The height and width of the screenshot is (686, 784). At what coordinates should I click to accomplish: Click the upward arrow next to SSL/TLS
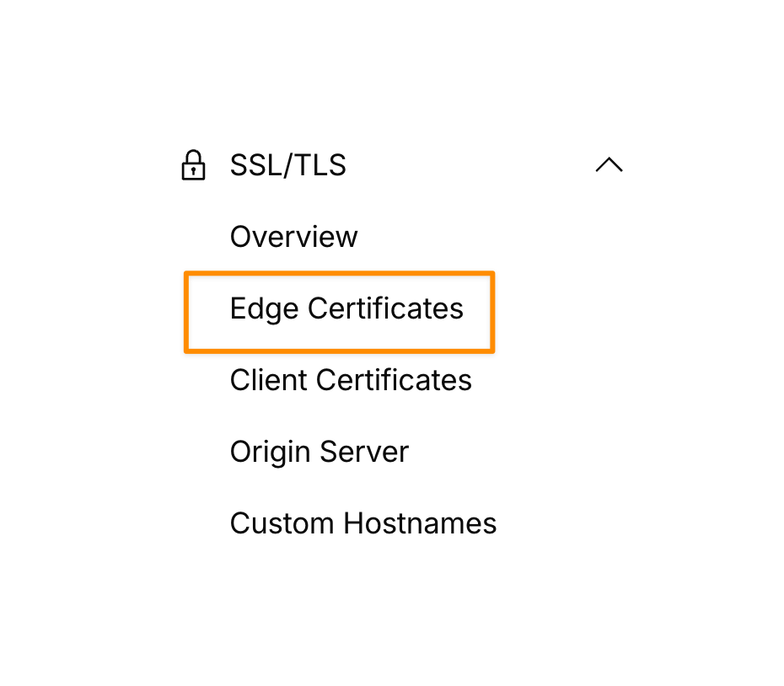[x=609, y=165]
